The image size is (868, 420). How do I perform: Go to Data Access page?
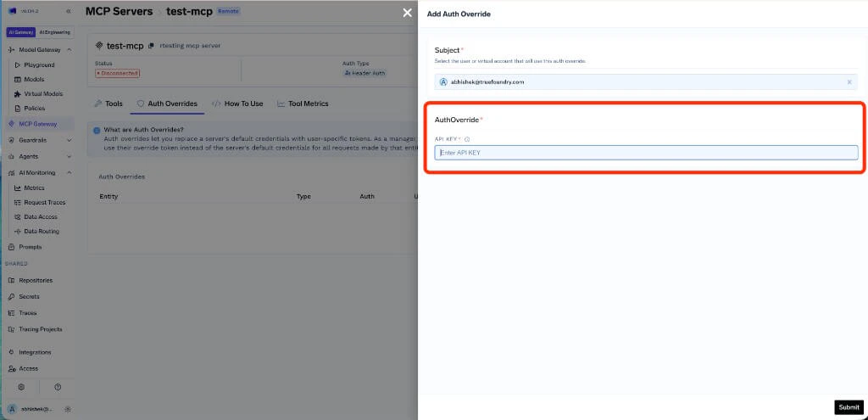(41, 216)
